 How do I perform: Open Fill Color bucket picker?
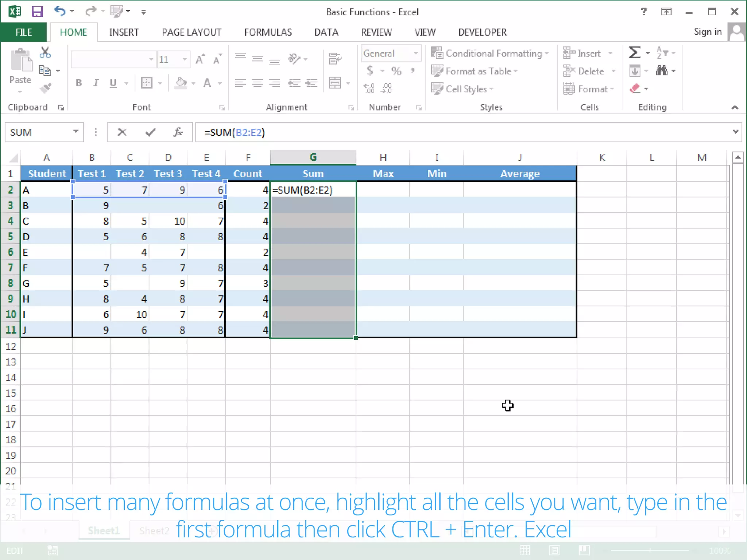[x=181, y=83]
